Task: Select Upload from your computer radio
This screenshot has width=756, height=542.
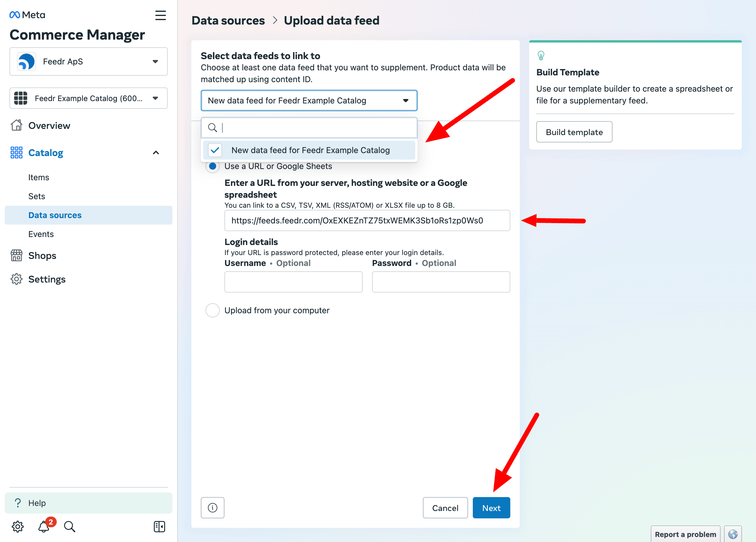Action: (x=213, y=310)
